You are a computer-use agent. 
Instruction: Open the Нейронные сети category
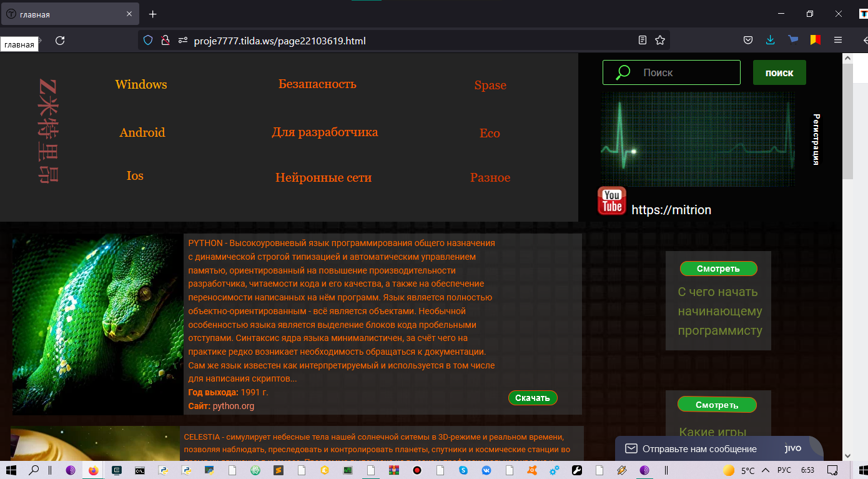tap(323, 178)
